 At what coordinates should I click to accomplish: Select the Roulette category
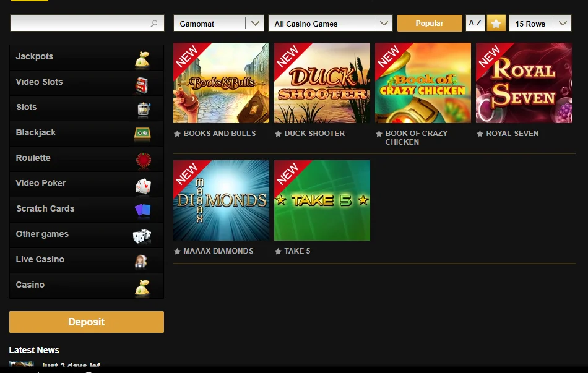click(x=87, y=159)
